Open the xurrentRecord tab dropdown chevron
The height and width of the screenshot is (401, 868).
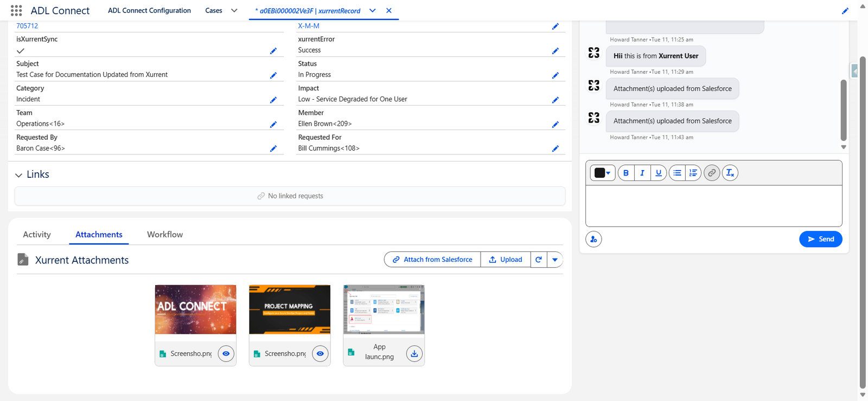click(373, 10)
